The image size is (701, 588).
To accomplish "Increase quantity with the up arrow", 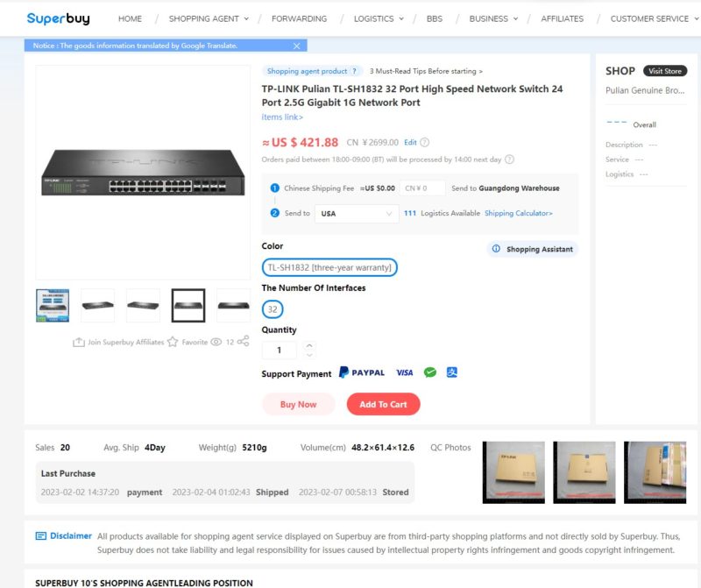I will point(309,345).
